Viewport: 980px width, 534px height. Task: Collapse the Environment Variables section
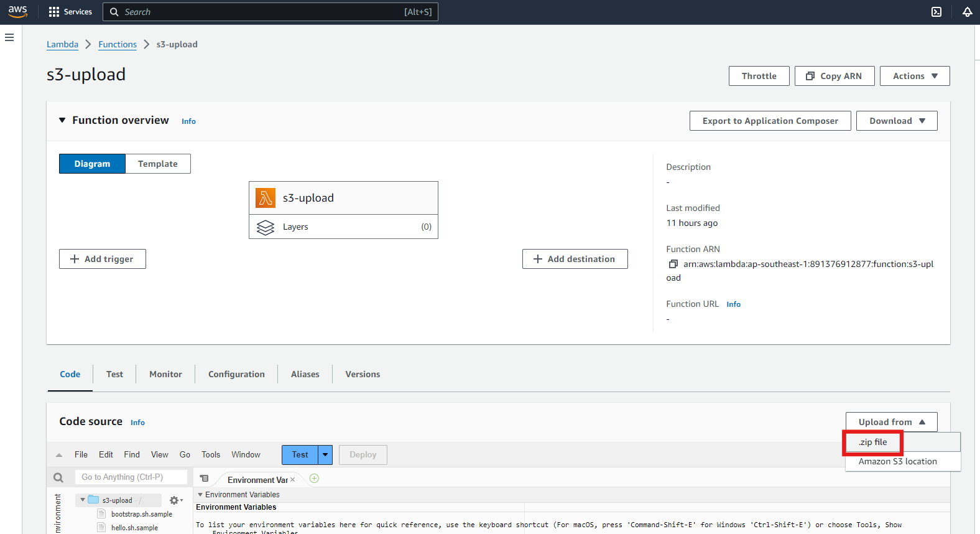(200, 495)
